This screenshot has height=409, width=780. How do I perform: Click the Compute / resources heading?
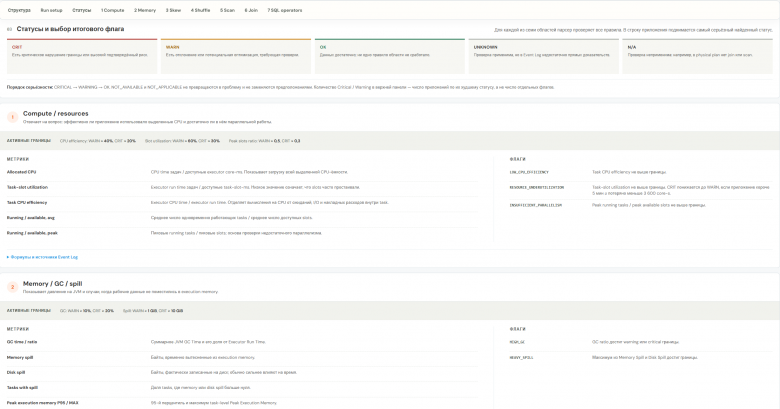pos(56,113)
